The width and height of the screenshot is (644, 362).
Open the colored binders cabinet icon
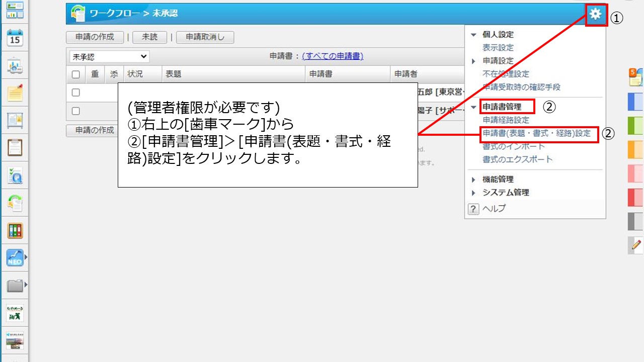tap(15, 231)
